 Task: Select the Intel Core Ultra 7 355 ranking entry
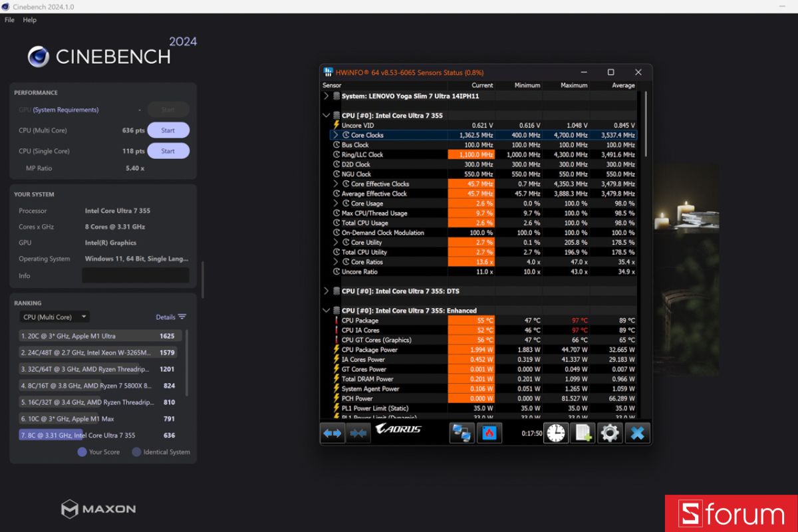pyautogui.click(x=99, y=435)
